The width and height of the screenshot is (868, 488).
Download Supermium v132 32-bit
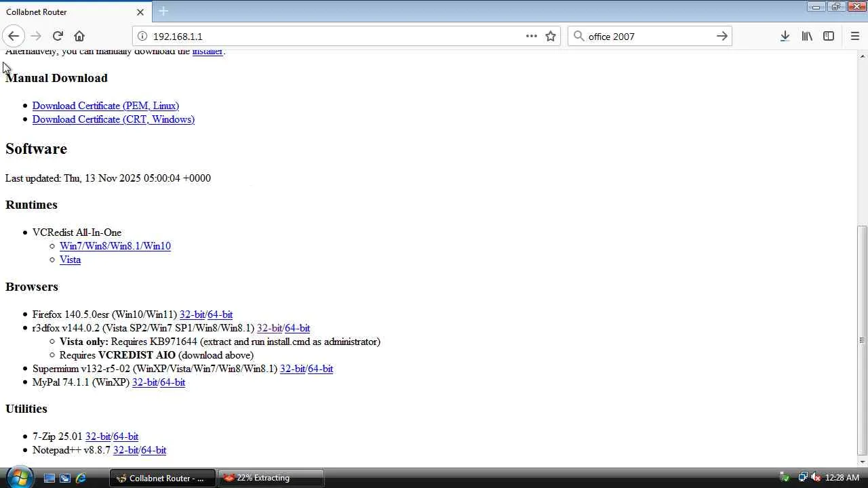(292, 369)
